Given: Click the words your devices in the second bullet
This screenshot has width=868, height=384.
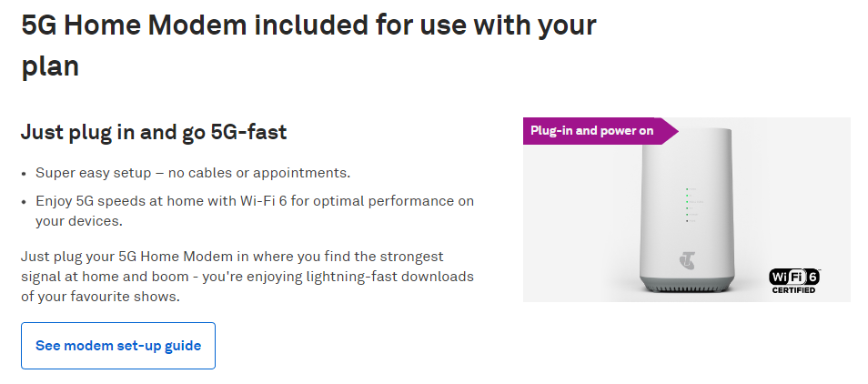Looking at the screenshot, I should point(78,221).
